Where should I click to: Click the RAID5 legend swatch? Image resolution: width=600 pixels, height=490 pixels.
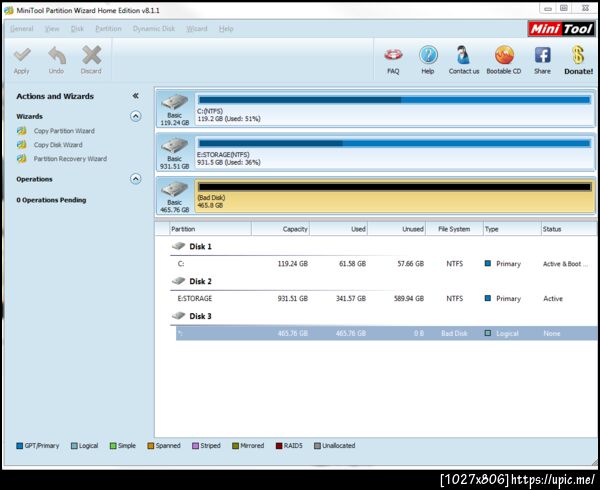point(279,446)
